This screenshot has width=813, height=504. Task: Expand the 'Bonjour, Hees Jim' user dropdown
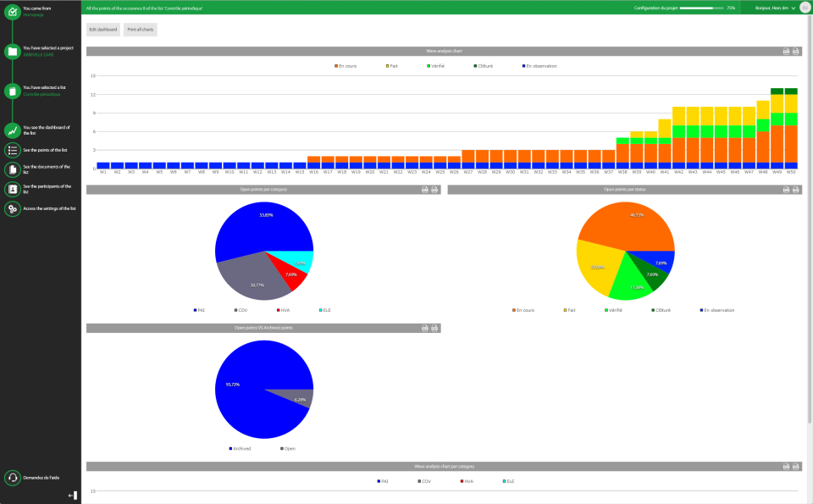(775, 8)
